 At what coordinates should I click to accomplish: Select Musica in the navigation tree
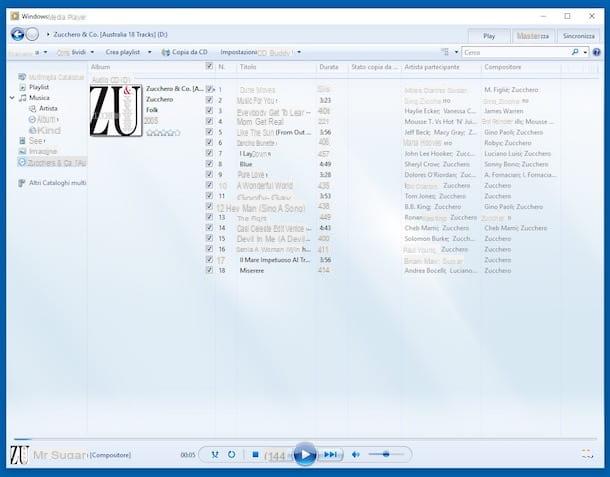tap(39, 98)
